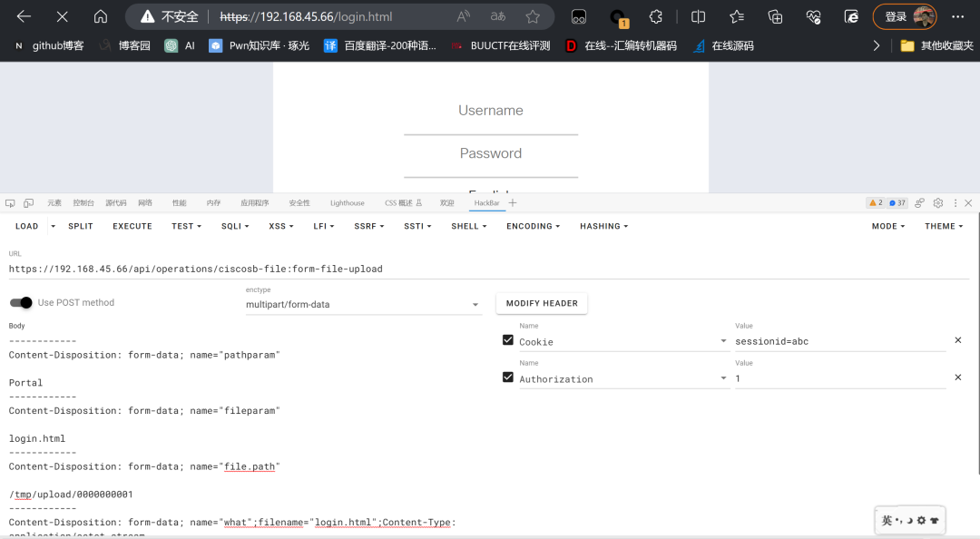Screen dimensions: 980x539
Task: Open the browser Settings and more ellipsis
Action: click(x=957, y=17)
